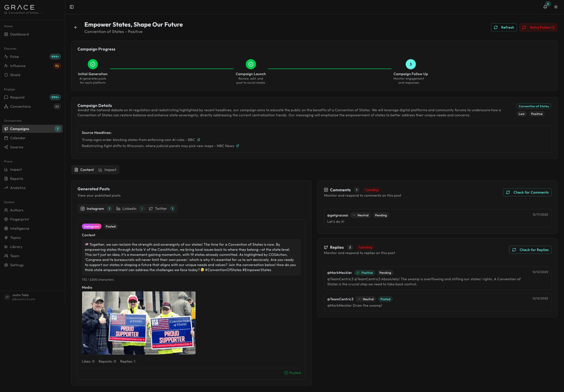
Task: Click Check for Comments button
Action: pyautogui.click(x=527, y=193)
